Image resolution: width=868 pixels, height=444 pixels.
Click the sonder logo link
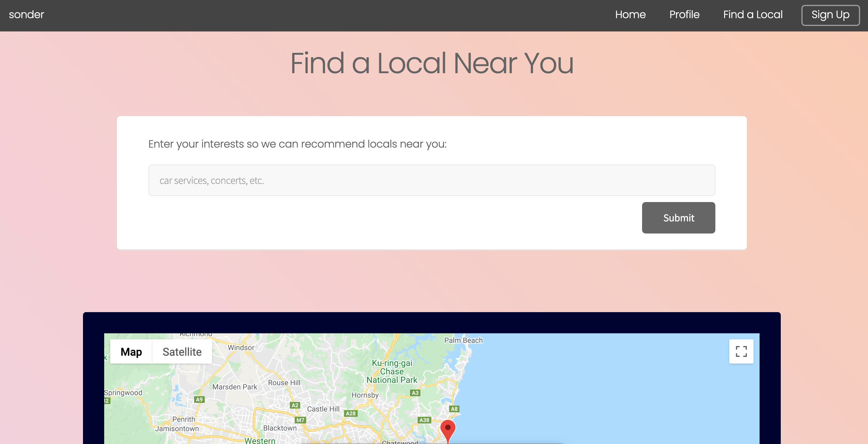(26, 15)
